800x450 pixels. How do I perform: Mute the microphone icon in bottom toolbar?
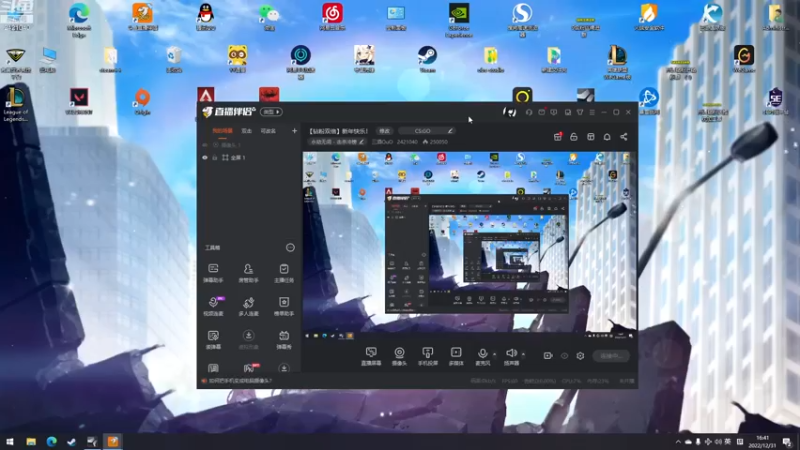point(482,353)
